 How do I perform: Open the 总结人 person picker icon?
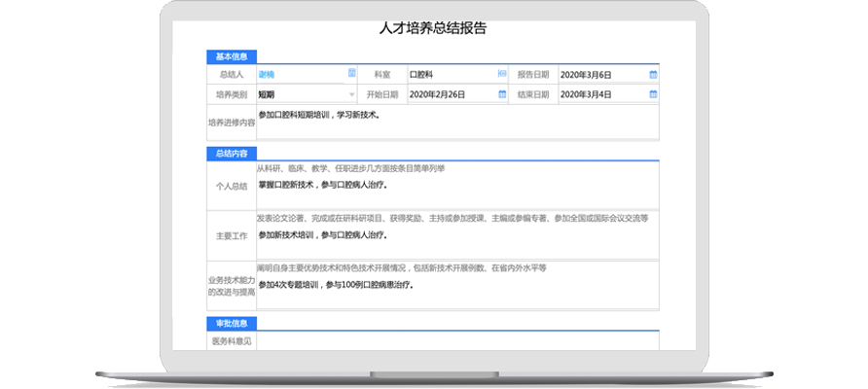351,74
